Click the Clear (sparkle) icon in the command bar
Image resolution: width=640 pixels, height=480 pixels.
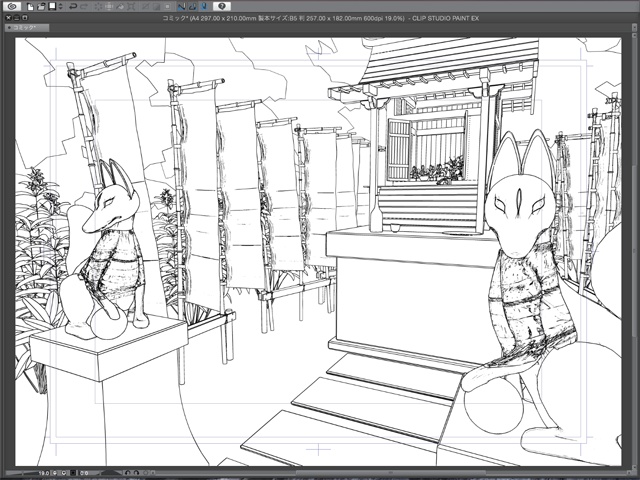coord(98,7)
